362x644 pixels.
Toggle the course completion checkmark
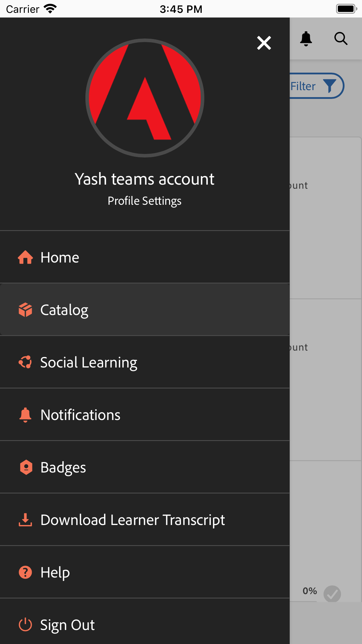point(332,594)
